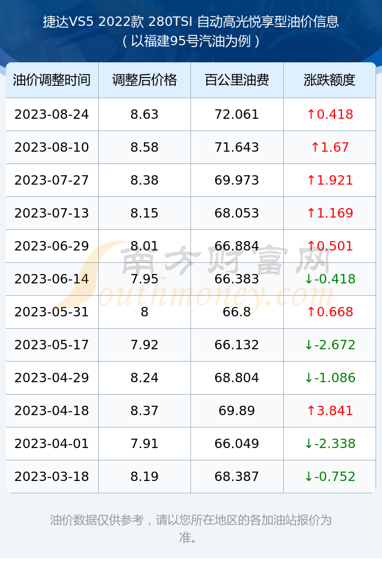Select the 2023-08-24 date cell
The height and width of the screenshot is (588, 382).
[52, 115]
